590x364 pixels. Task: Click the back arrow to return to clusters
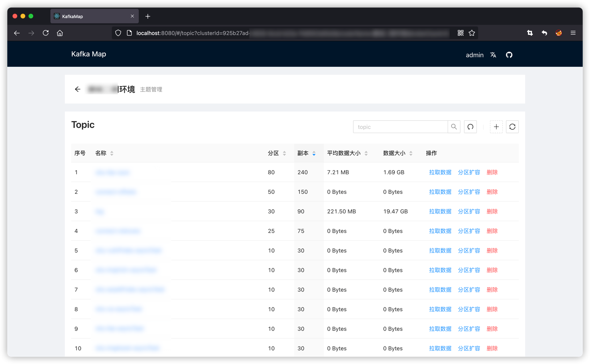78,89
